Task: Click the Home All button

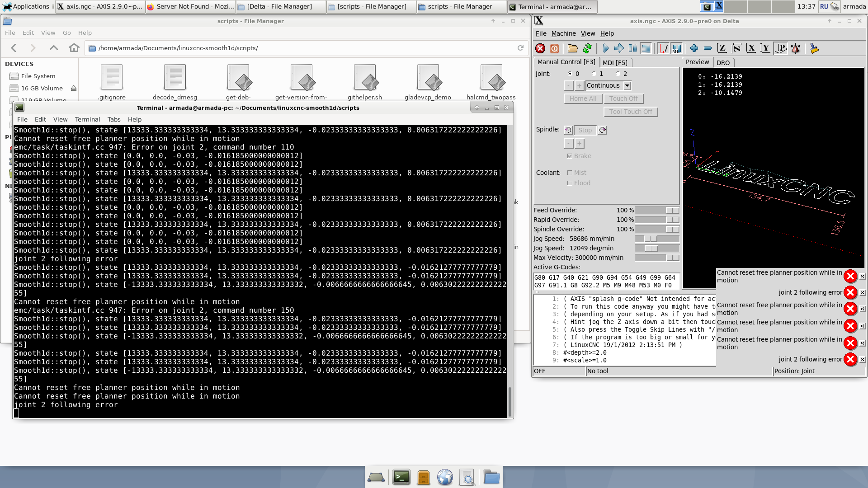Action: pos(583,99)
